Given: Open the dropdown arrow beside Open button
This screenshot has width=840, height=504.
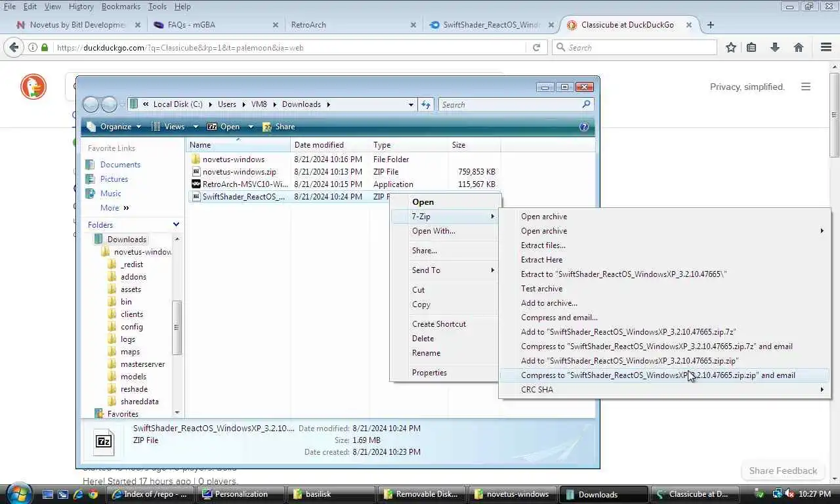Looking at the screenshot, I should (251, 127).
